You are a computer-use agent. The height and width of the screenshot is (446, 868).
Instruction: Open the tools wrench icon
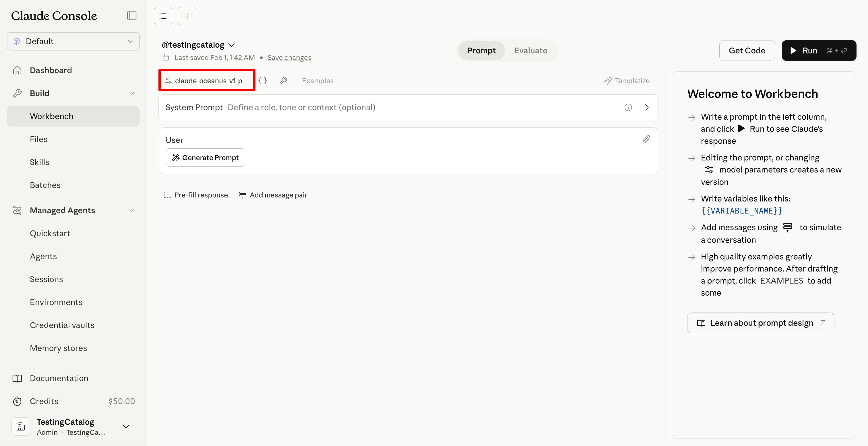283,81
